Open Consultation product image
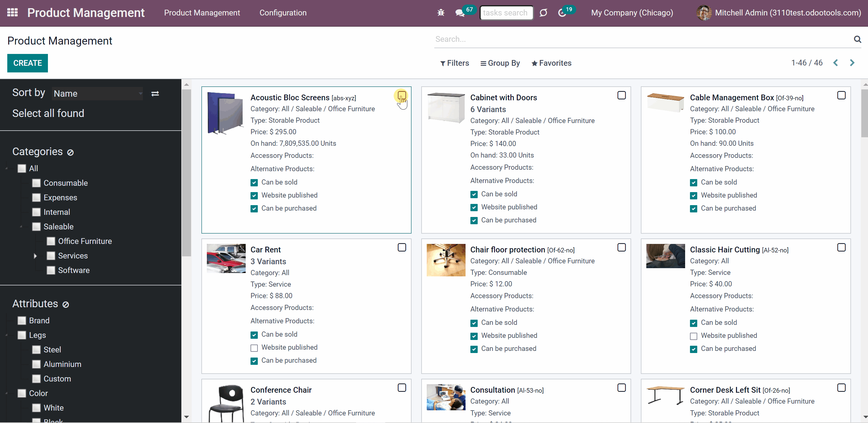 (446, 397)
